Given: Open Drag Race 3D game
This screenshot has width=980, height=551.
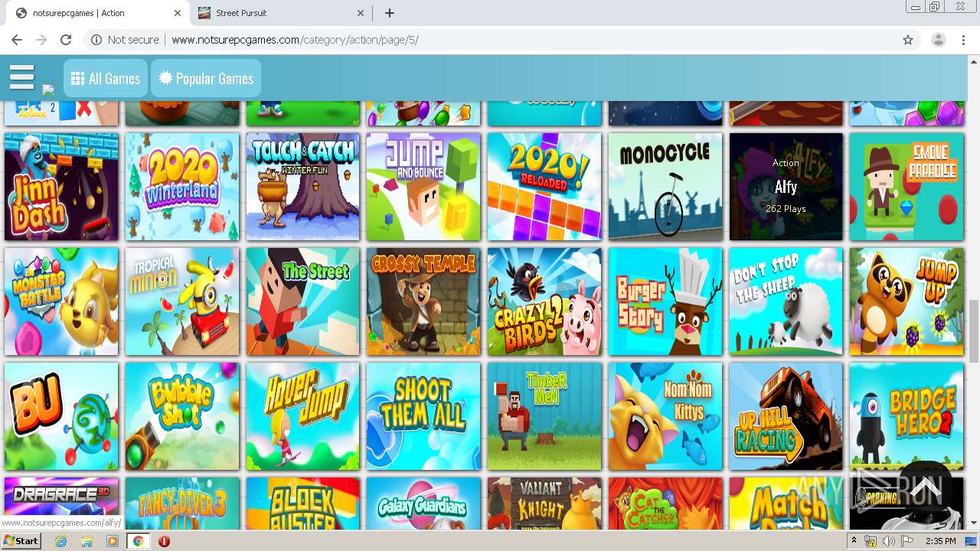Looking at the screenshot, I should (61, 497).
